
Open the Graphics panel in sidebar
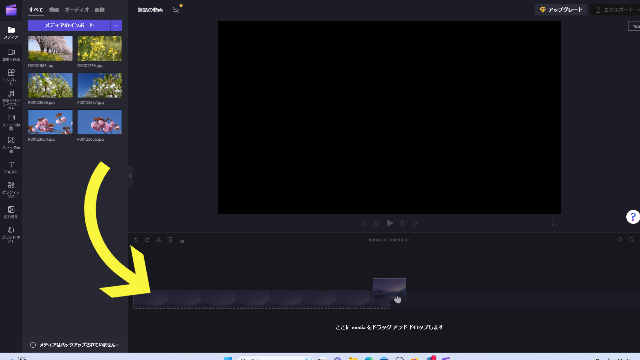[x=11, y=189]
